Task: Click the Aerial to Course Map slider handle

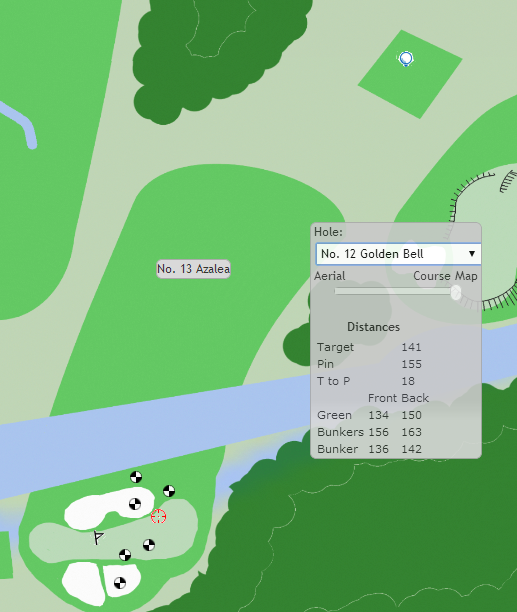Action: point(455,292)
